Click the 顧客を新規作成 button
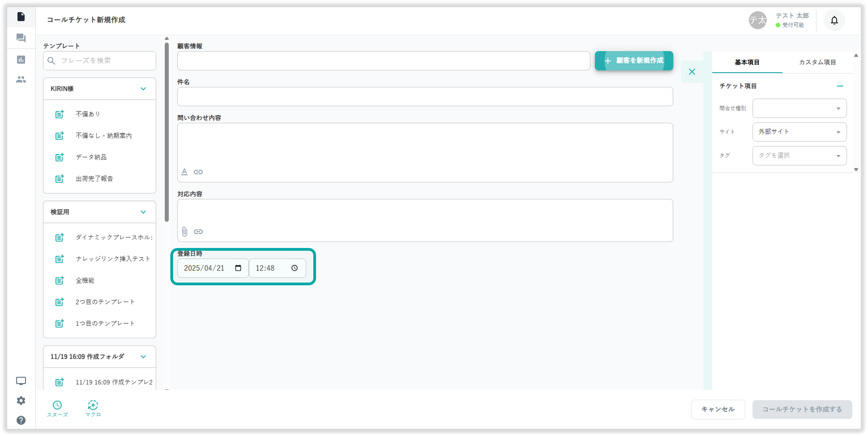This screenshot has width=868, height=436. point(634,61)
